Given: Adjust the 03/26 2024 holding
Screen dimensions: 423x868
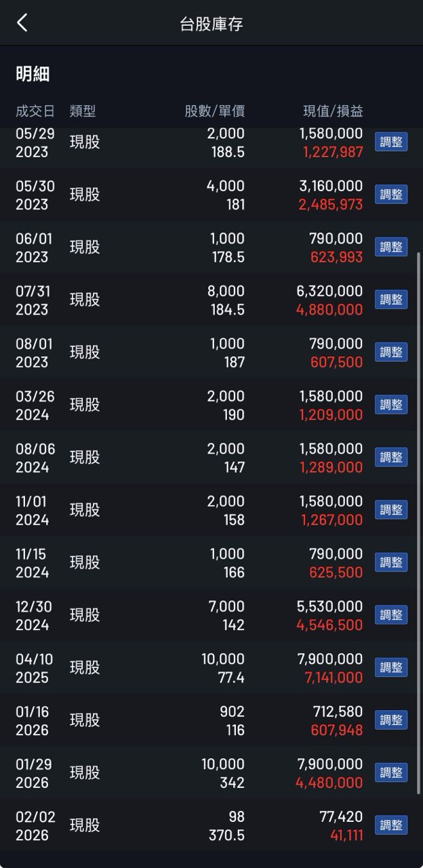Looking at the screenshot, I should pyautogui.click(x=391, y=405).
